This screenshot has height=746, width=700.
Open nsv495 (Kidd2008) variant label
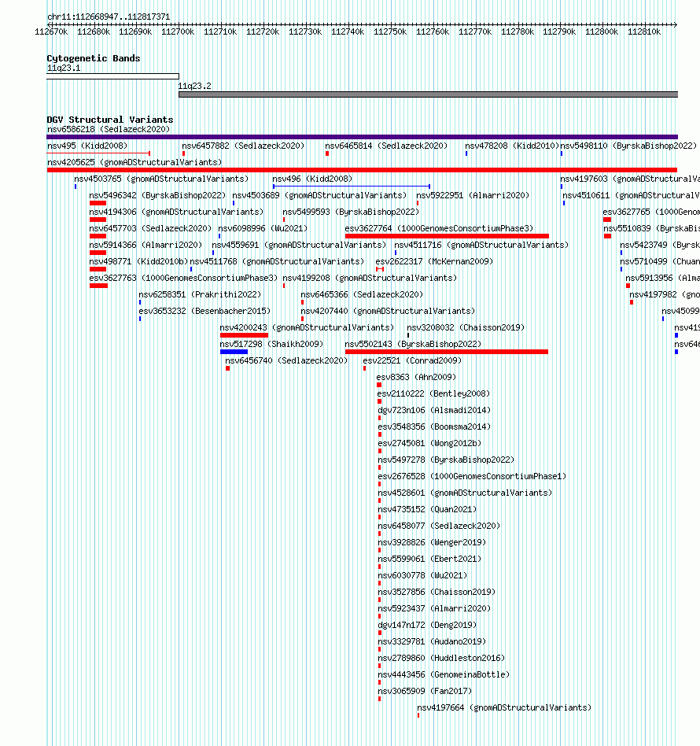point(87,146)
